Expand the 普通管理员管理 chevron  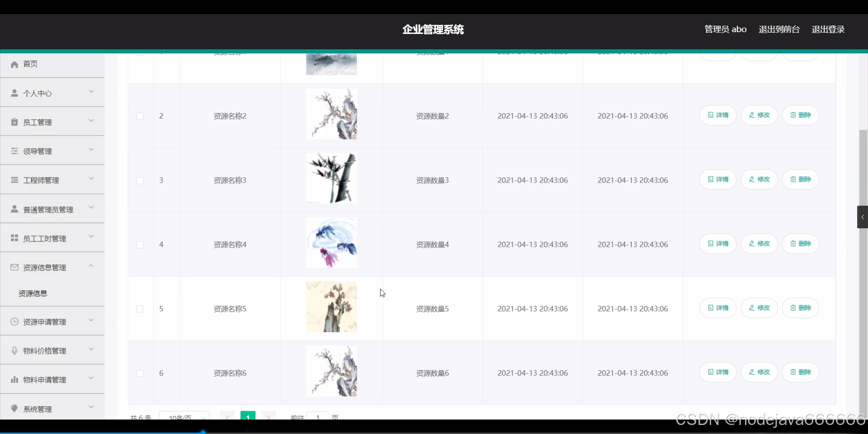tap(91, 208)
